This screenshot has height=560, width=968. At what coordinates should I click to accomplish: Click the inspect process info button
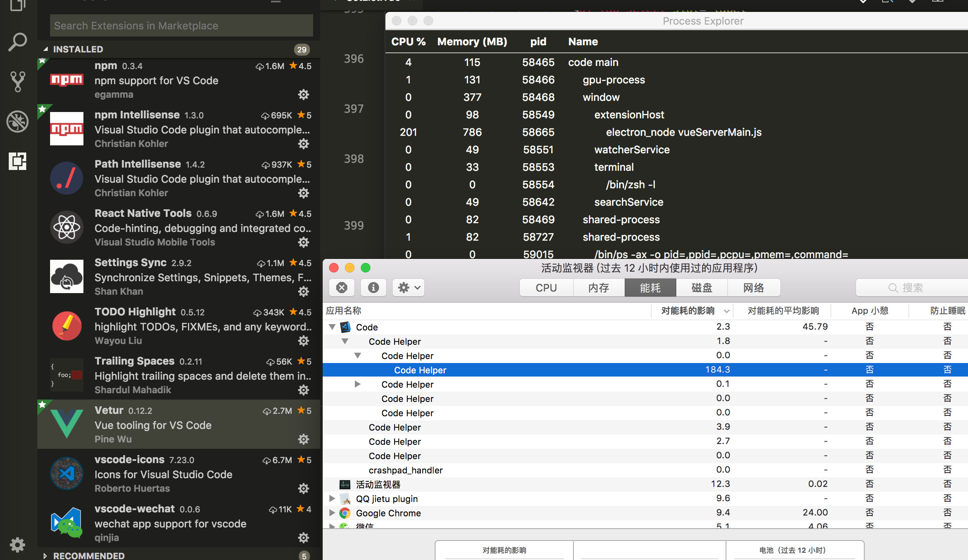[x=373, y=288]
